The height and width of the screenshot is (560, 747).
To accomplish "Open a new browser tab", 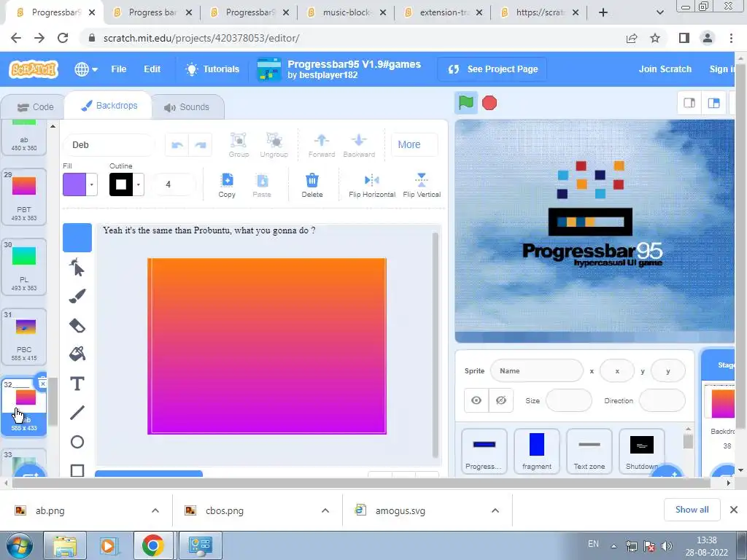I will pos(603,12).
